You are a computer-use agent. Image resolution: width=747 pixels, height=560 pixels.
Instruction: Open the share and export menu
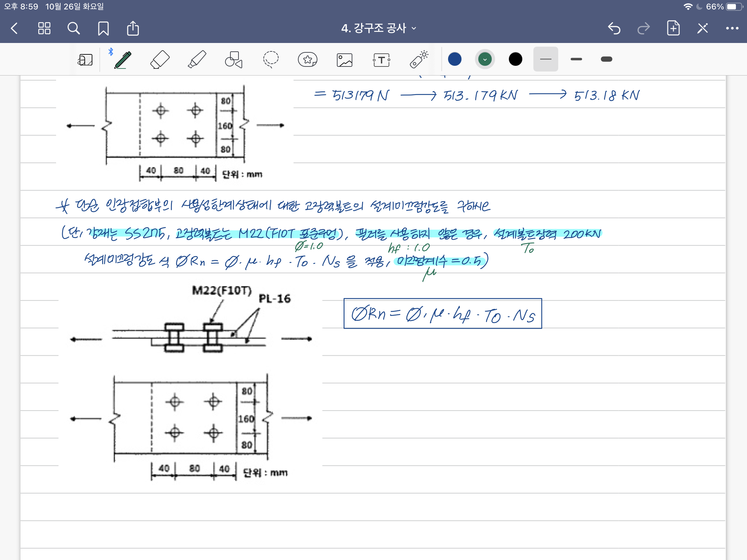[133, 28]
